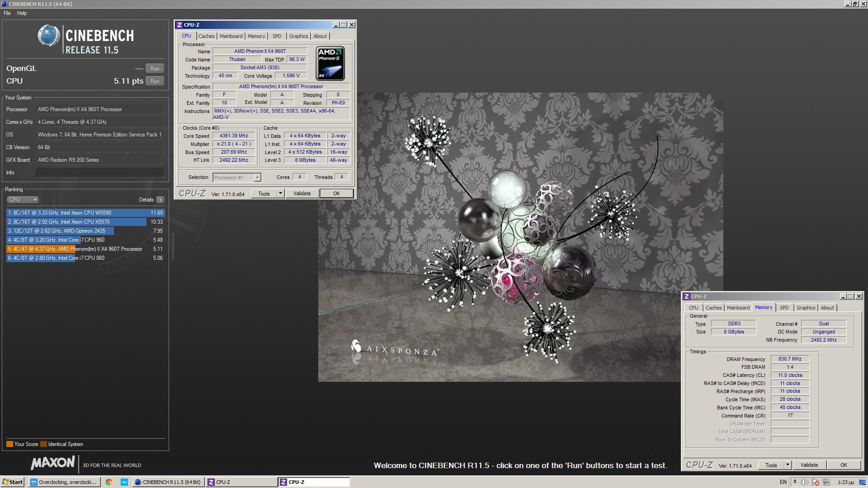The height and width of the screenshot is (488, 868).
Task: Open the File menu in Cinebench
Action: 7,13
